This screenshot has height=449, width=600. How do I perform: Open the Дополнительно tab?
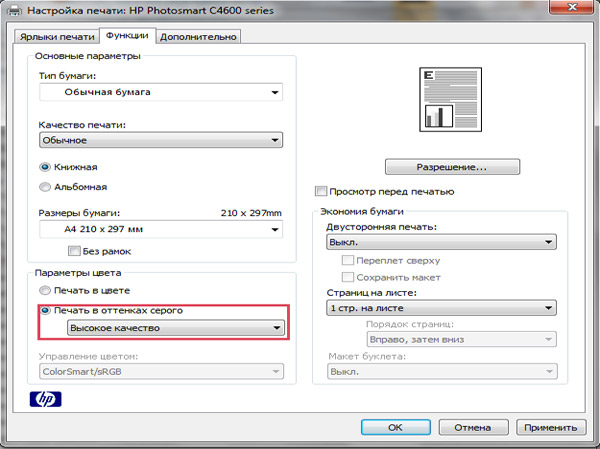[198, 37]
